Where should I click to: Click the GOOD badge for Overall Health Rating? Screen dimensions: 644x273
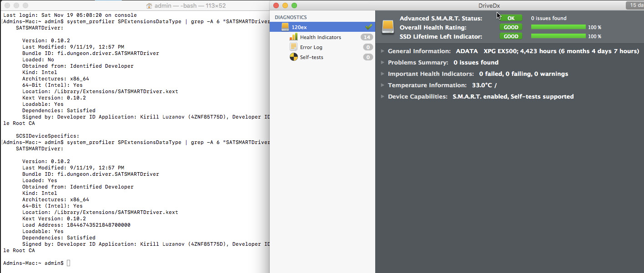pos(511,27)
